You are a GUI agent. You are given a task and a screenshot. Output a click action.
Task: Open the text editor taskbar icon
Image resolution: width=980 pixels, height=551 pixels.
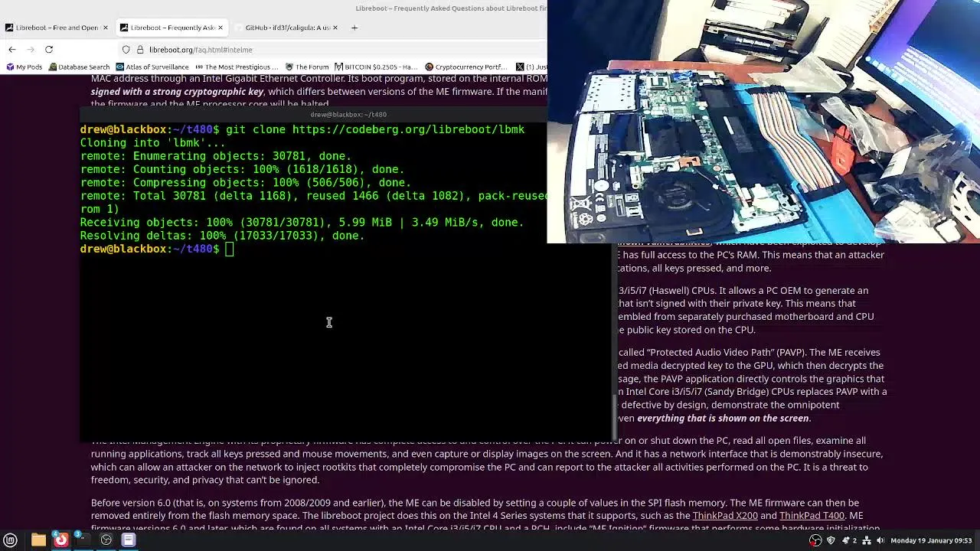pyautogui.click(x=129, y=540)
